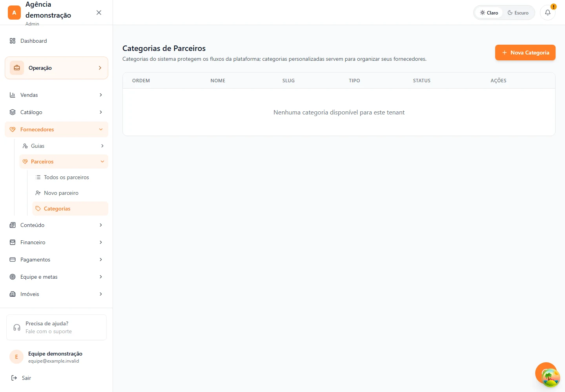Select the Categorias submenu item
The height and width of the screenshot is (392, 565).
70,209
